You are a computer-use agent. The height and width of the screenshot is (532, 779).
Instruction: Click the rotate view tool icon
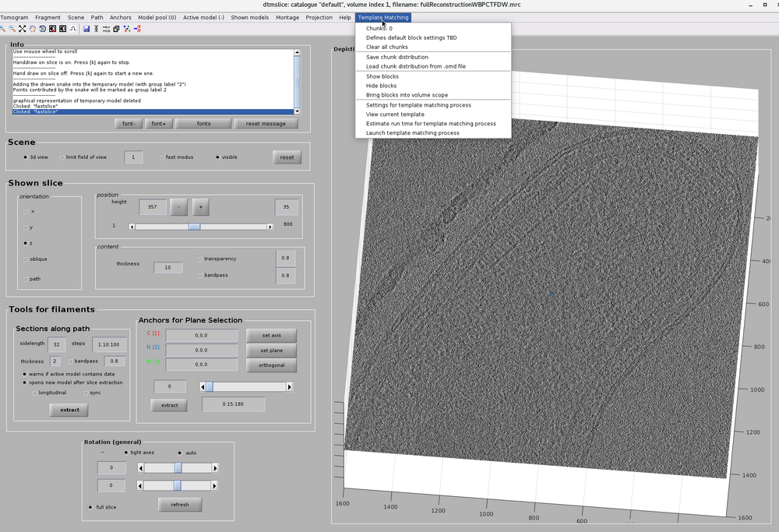click(42, 29)
